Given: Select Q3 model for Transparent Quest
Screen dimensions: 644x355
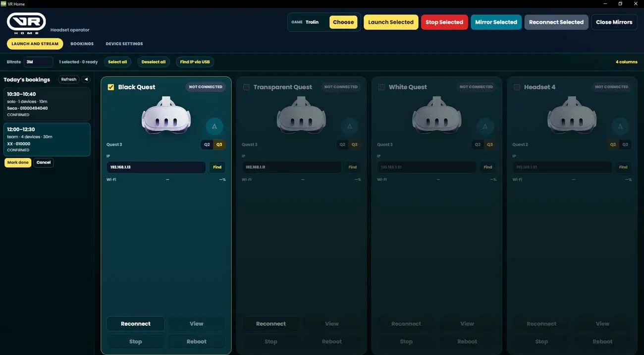Looking at the screenshot, I should pos(354,145).
